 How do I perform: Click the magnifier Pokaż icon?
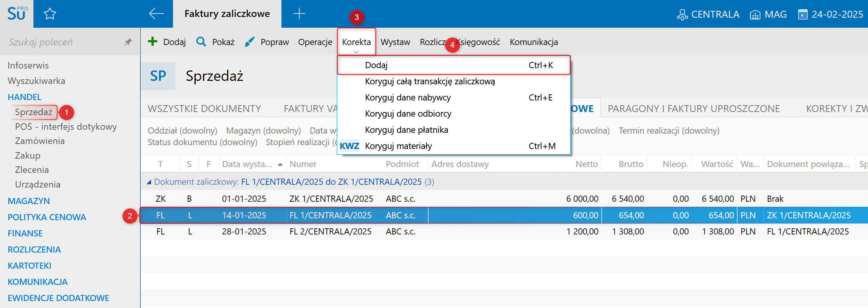tap(201, 42)
